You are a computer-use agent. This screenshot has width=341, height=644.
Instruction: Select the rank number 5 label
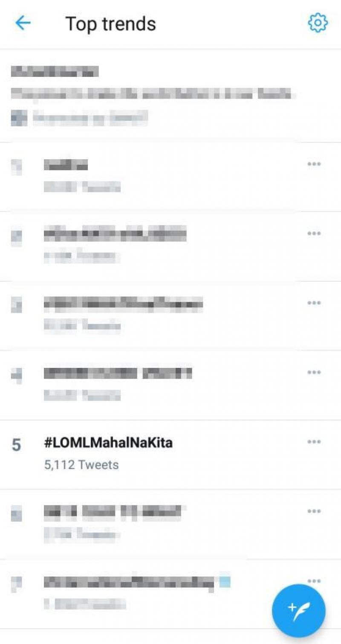pos(16,445)
